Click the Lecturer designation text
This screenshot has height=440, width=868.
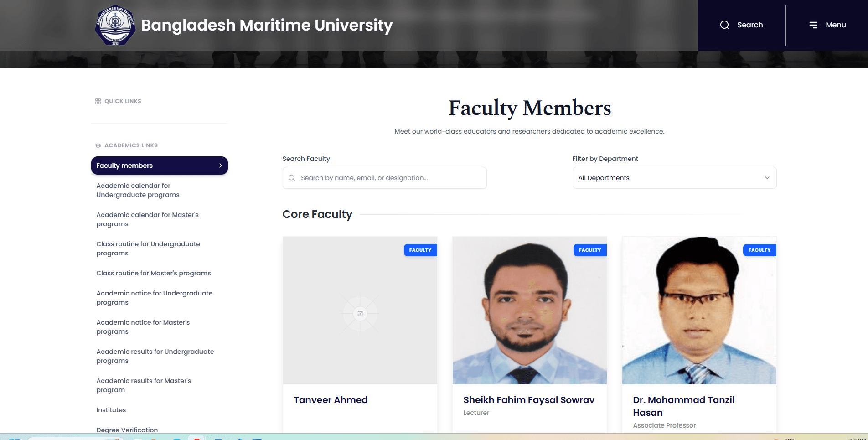476,413
